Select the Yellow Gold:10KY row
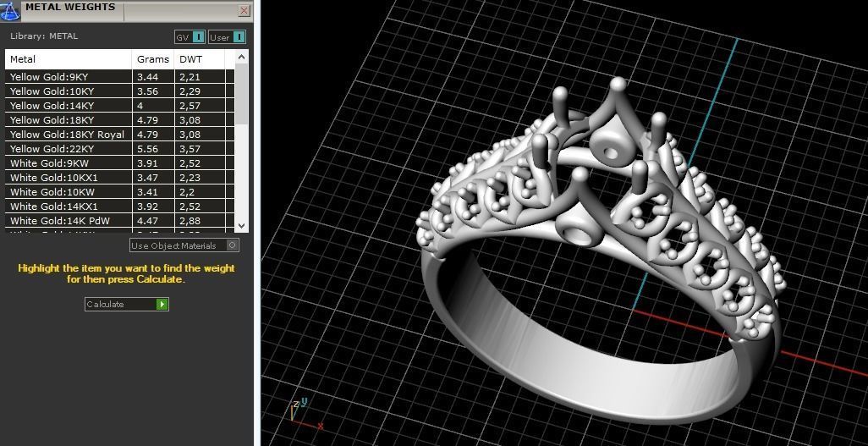 coord(119,91)
